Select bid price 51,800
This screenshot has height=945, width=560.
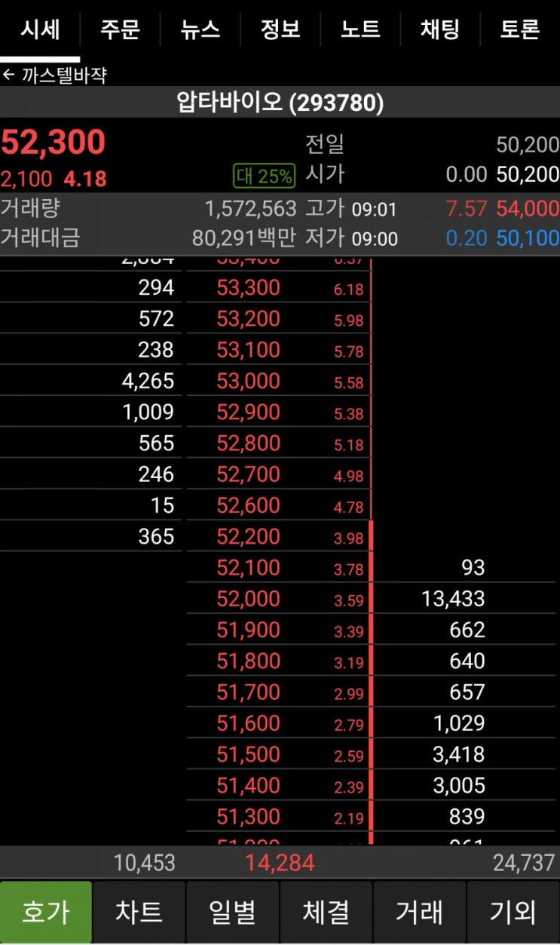click(x=248, y=661)
